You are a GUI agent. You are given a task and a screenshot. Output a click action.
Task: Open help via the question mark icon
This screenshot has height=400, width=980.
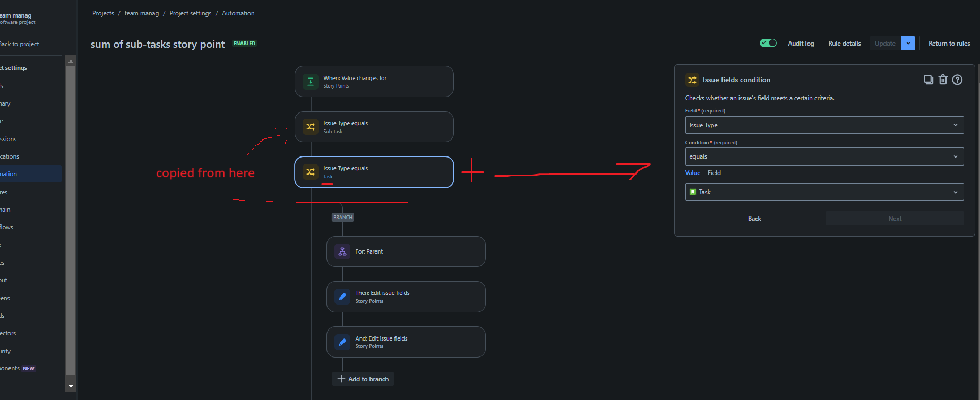click(957, 80)
